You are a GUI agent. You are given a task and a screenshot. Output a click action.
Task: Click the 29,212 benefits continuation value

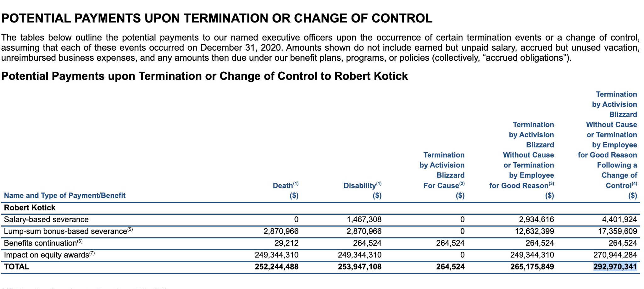(x=286, y=243)
